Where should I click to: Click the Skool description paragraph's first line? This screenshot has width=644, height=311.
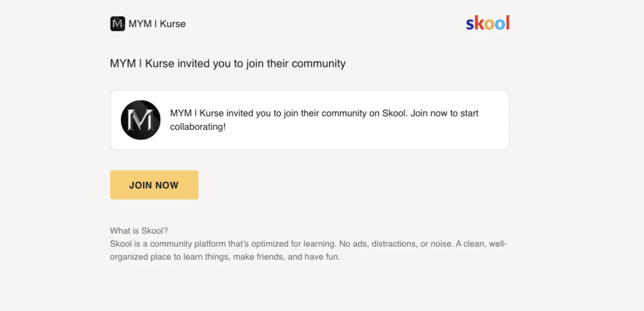[x=308, y=244]
